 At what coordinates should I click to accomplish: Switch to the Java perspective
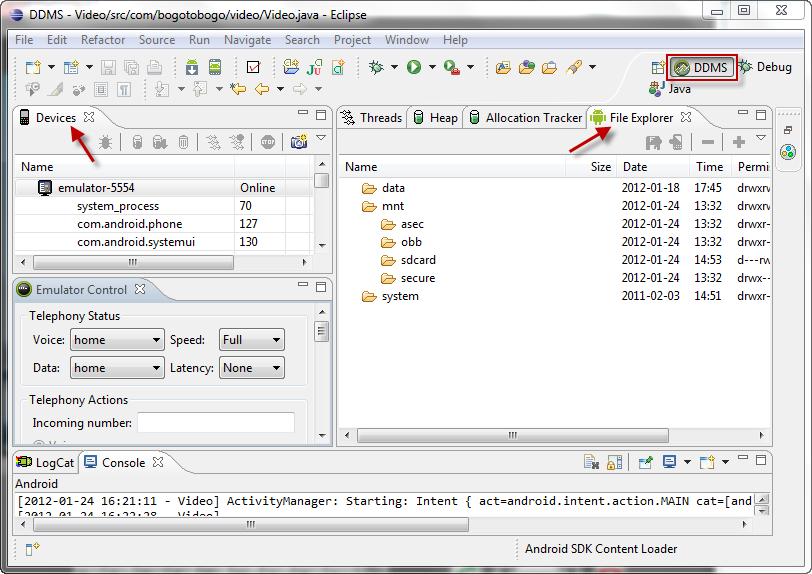point(670,89)
